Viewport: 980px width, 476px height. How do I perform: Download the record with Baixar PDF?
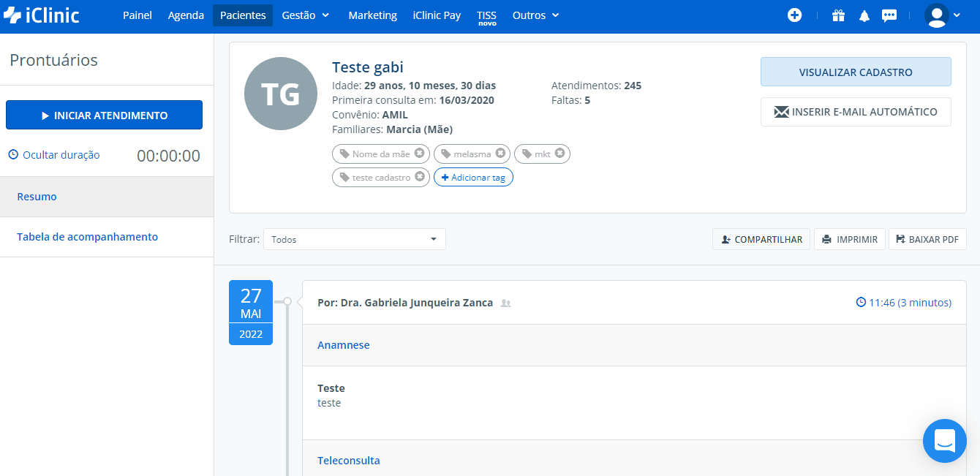pos(927,239)
